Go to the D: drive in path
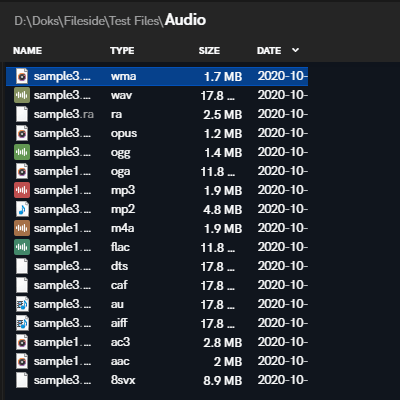The width and height of the screenshot is (400, 400). [21, 21]
